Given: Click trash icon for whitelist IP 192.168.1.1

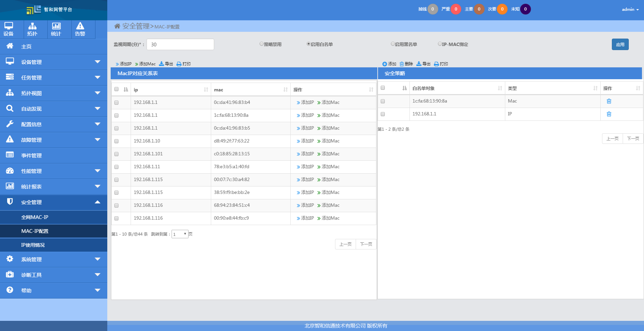Looking at the screenshot, I should 609,114.
